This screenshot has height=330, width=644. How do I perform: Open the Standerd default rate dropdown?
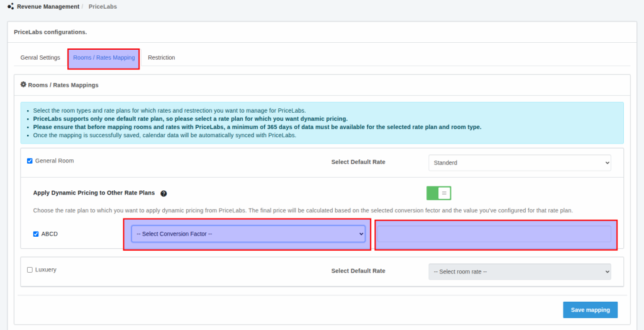click(x=519, y=162)
